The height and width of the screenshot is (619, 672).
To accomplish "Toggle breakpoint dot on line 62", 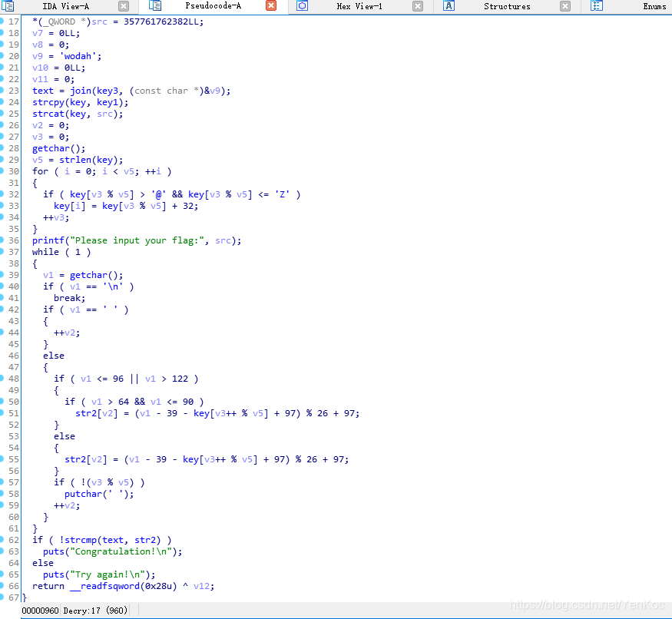I will point(2,539).
